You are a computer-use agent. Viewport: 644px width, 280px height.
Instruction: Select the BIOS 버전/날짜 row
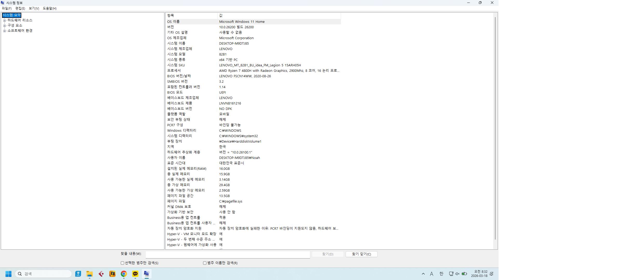pyautogui.click(x=253, y=76)
